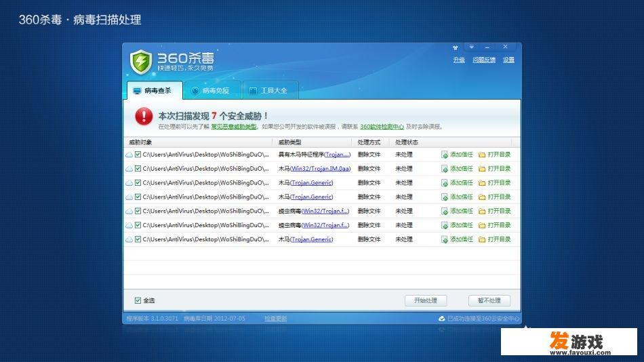Open the title bar main menu arrow

472,47
